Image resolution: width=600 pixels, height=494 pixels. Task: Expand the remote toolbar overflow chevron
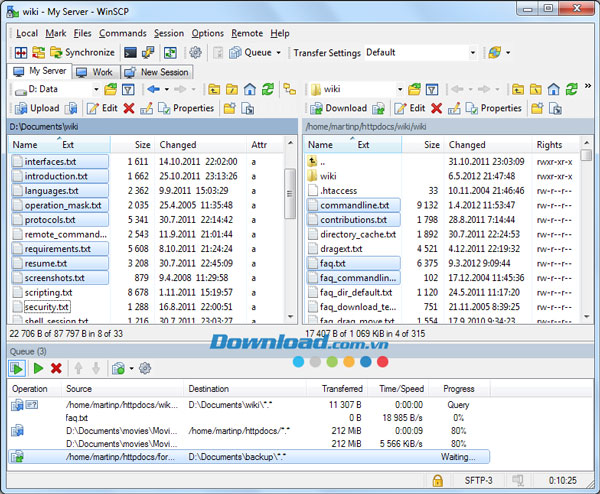(588, 86)
